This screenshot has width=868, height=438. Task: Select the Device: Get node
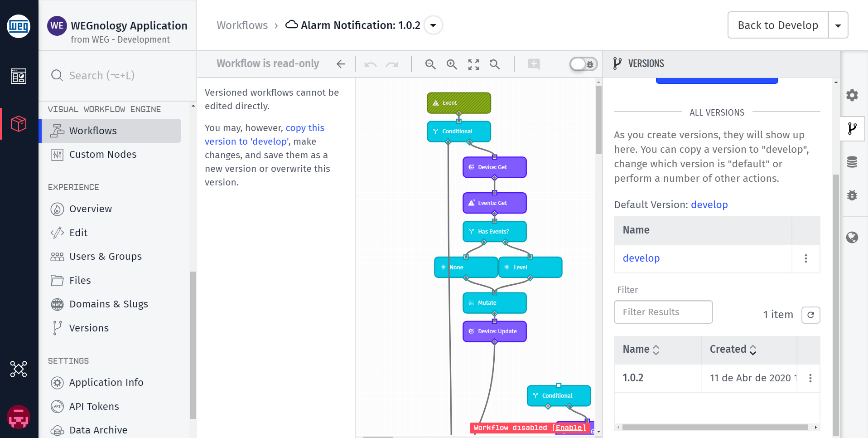coord(495,167)
